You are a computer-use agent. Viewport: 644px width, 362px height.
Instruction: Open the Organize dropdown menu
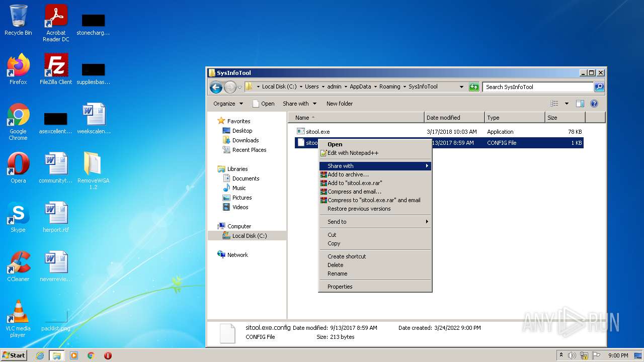click(228, 104)
